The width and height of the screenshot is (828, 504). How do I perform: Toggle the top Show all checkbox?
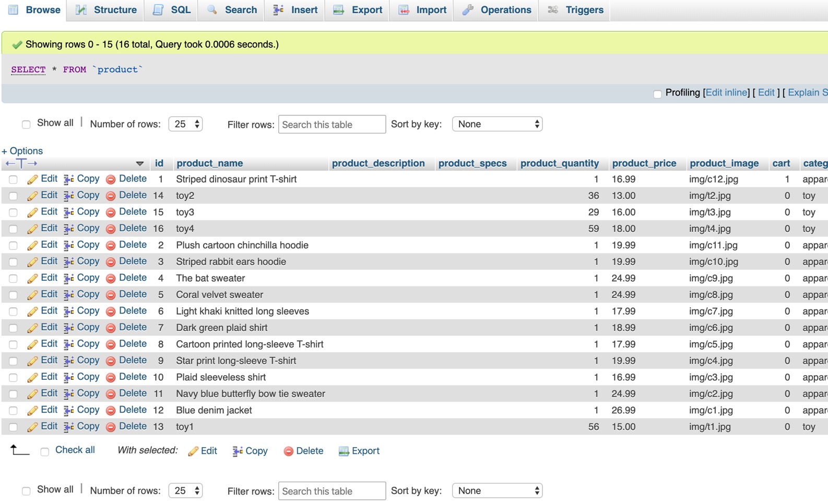(x=26, y=124)
